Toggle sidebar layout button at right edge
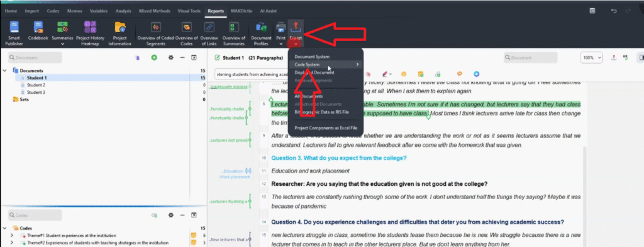This screenshot has height=247, width=644. [640, 57]
